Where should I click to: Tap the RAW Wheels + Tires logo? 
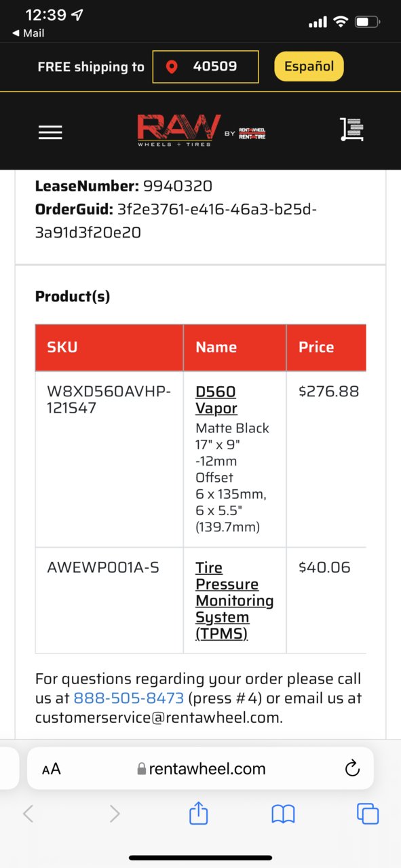coord(202,130)
